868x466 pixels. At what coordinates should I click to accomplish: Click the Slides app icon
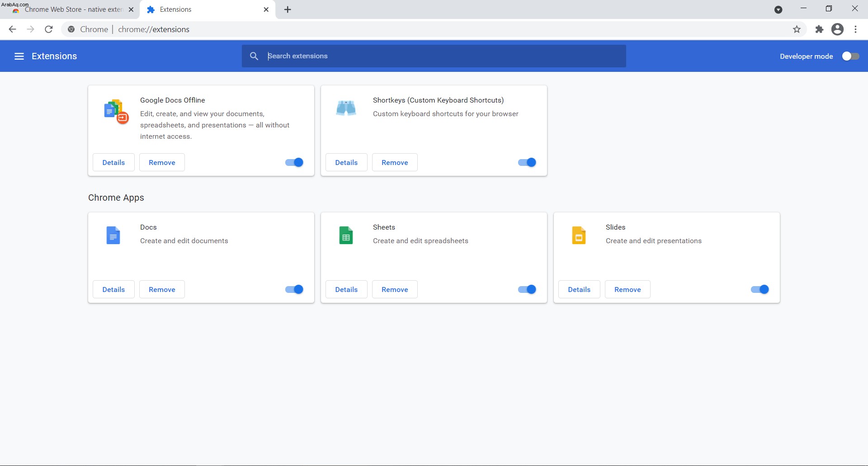click(x=579, y=235)
